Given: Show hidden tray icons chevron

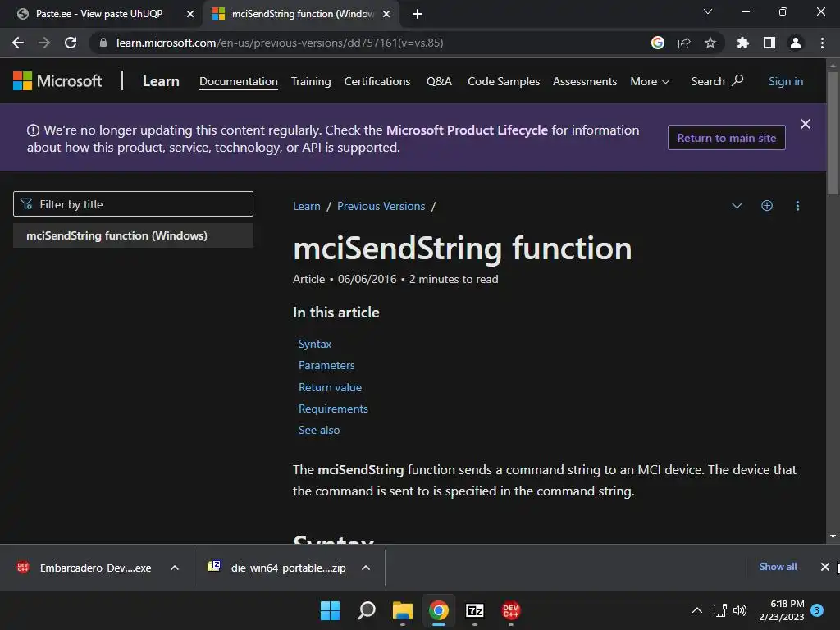Looking at the screenshot, I should point(697,610).
